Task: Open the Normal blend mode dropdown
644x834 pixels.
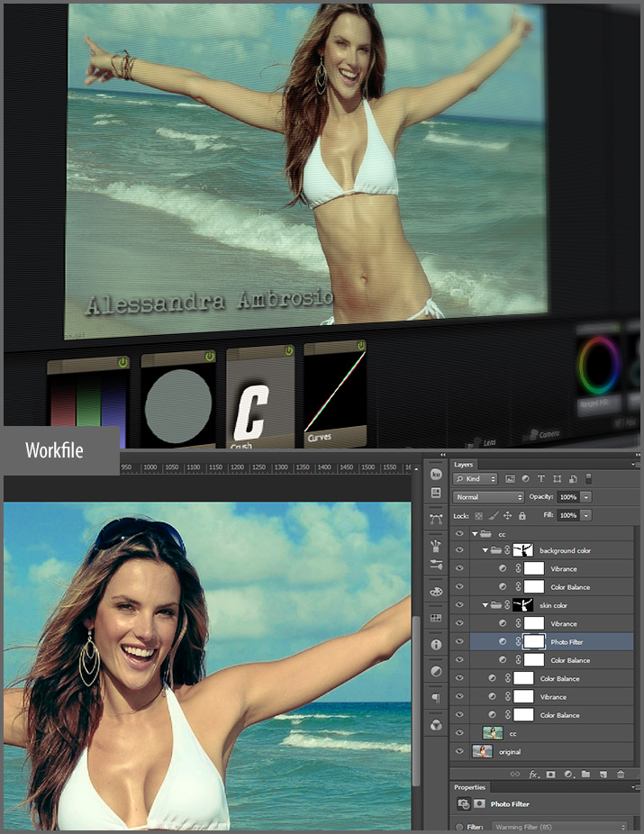Action: [x=488, y=497]
